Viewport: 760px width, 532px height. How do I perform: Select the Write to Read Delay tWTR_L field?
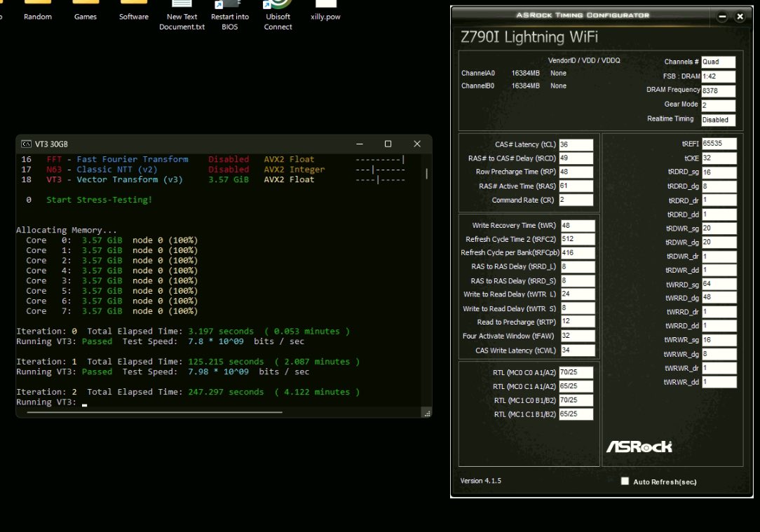(578, 294)
